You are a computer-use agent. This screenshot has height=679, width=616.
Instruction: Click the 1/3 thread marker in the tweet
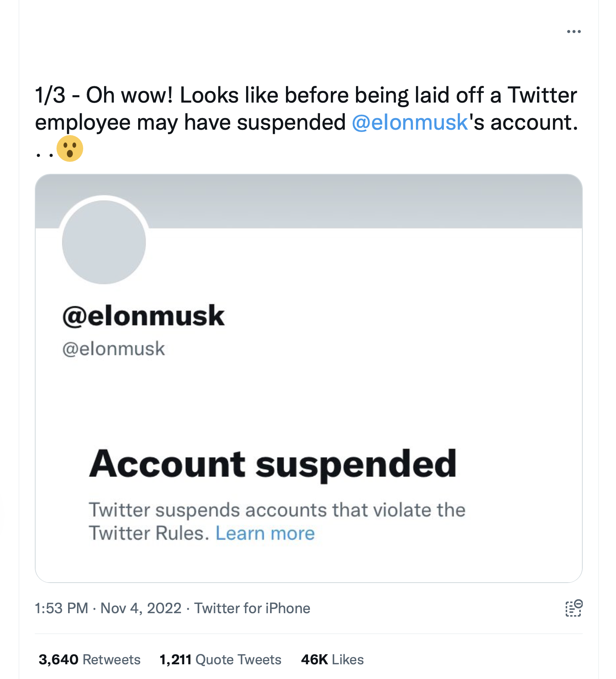pyautogui.click(x=50, y=95)
